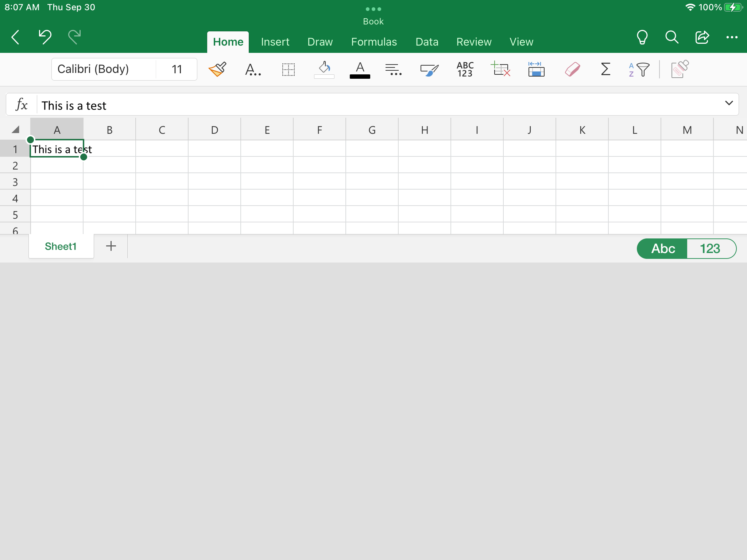Open the cell styles icon
747x560 pixels.
[x=429, y=69]
